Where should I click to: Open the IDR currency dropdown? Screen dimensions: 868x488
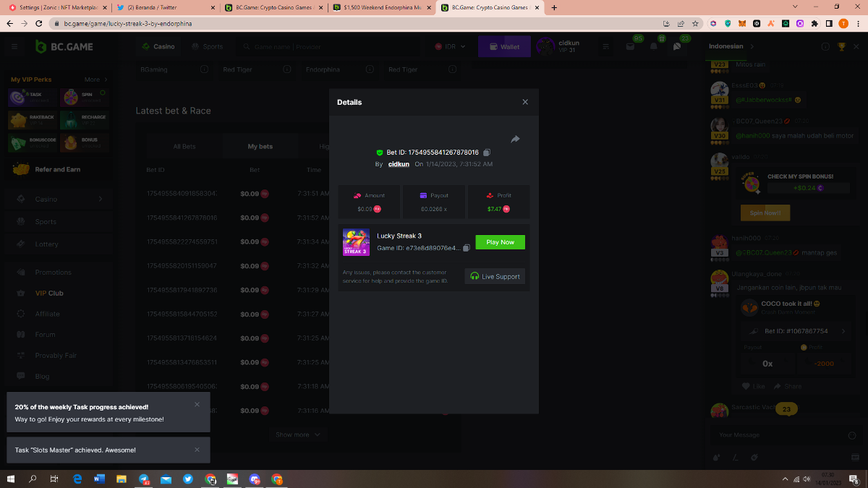tap(451, 47)
